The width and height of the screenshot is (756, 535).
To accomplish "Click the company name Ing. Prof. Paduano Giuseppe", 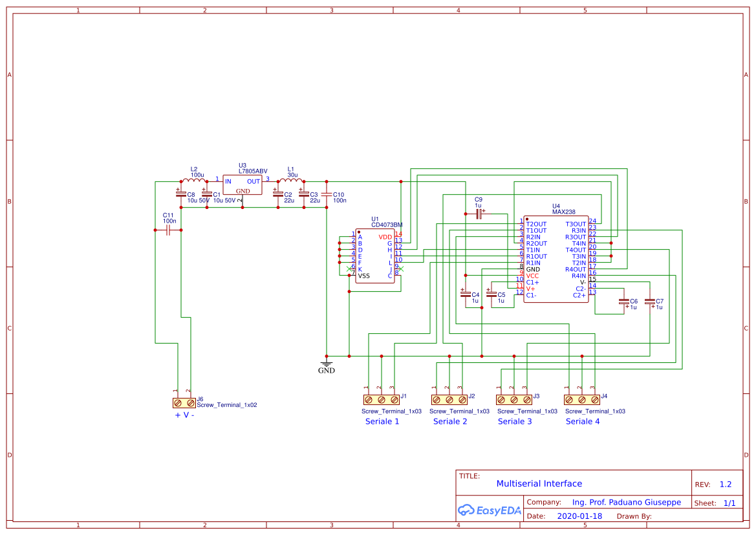I will click(626, 502).
